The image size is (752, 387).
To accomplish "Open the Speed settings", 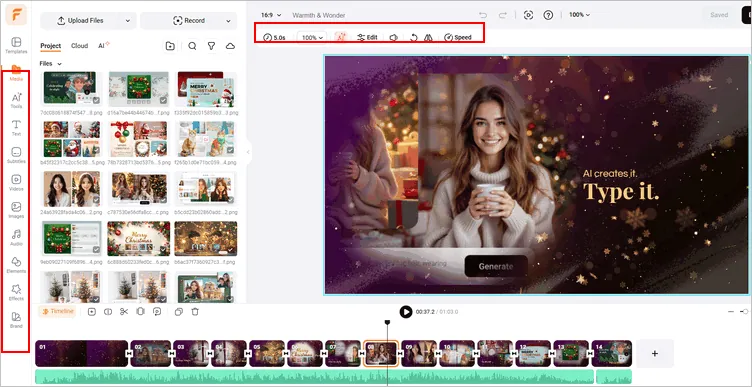I will [458, 37].
